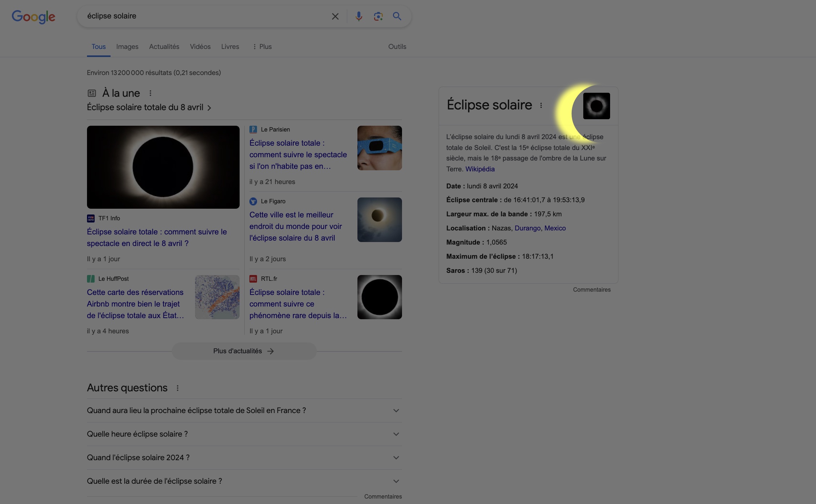The width and height of the screenshot is (816, 504).
Task: Click the Magnitude value 1,0565
Action: point(497,242)
